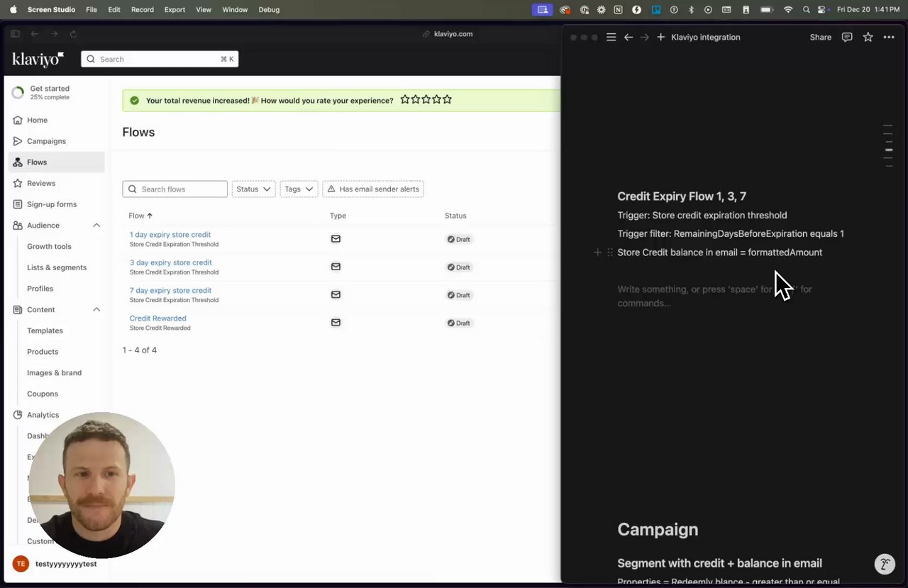Screen dimensions: 908x588
Task: Open the Notion sidebar hamburger menu
Action: pyautogui.click(x=611, y=37)
